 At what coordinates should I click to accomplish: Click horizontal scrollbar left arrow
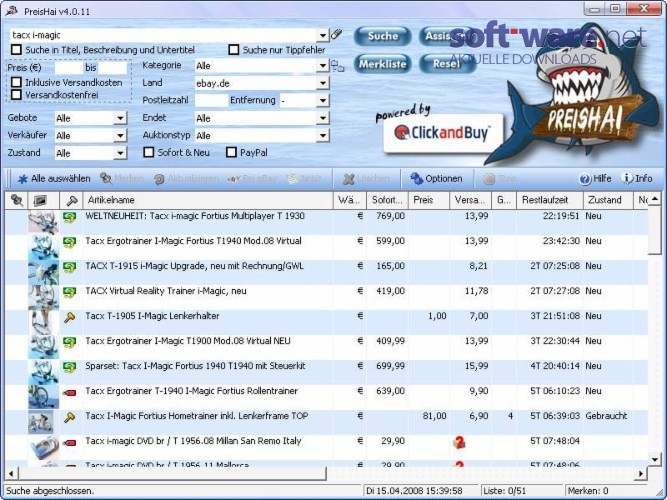pos(11,473)
